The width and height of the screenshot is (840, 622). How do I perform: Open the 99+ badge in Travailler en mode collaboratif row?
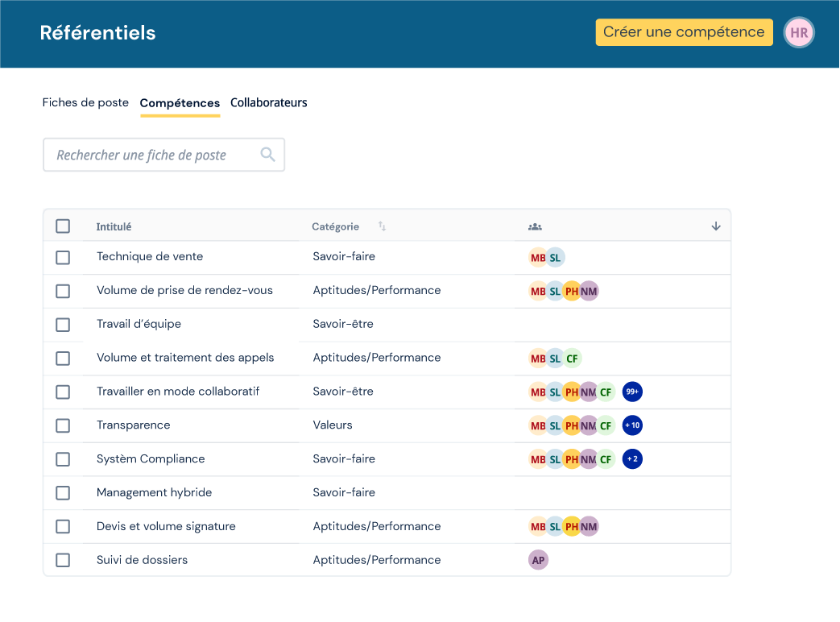point(632,392)
